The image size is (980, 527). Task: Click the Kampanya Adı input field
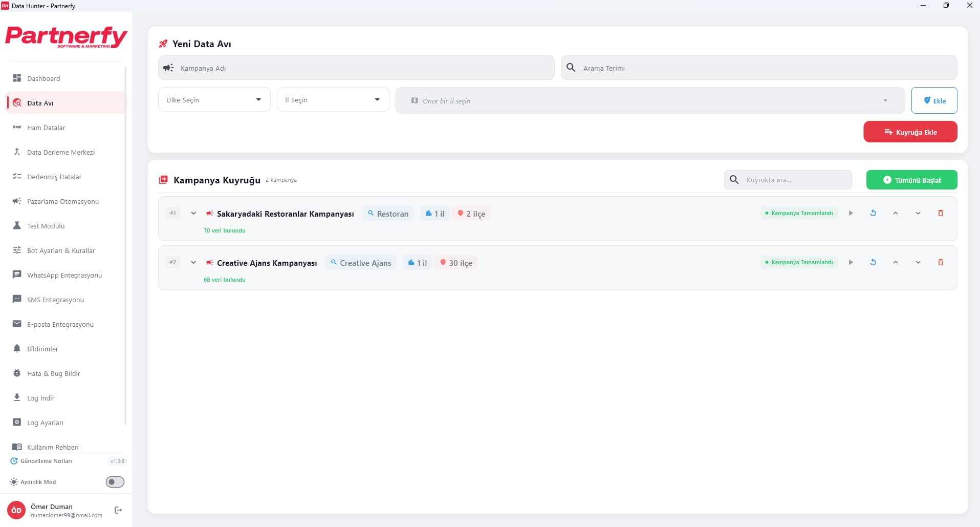pos(358,68)
